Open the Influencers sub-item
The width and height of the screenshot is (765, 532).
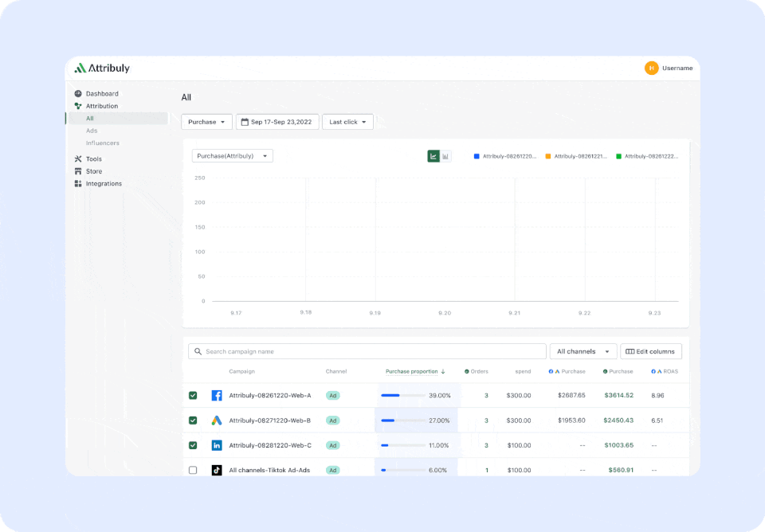(103, 143)
